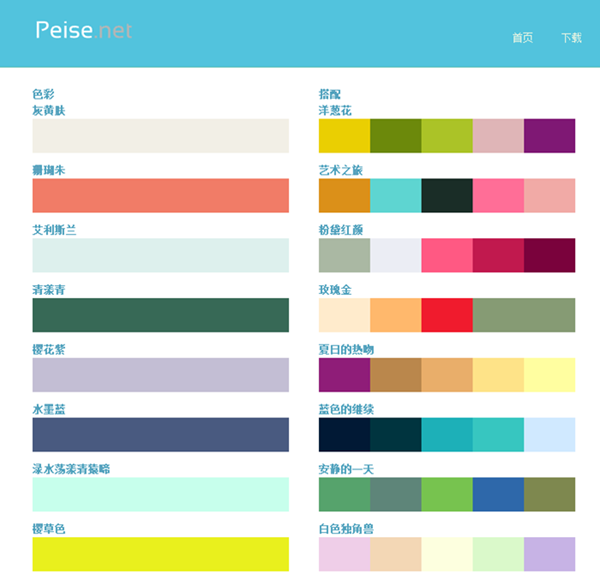Select the 水墨蓝 slate blue color bar
Screen dimensions: 600x573
point(160,435)
